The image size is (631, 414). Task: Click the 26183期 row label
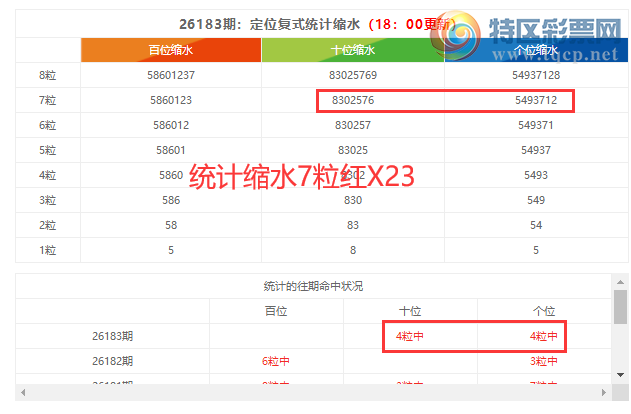[x=113, y=336]
